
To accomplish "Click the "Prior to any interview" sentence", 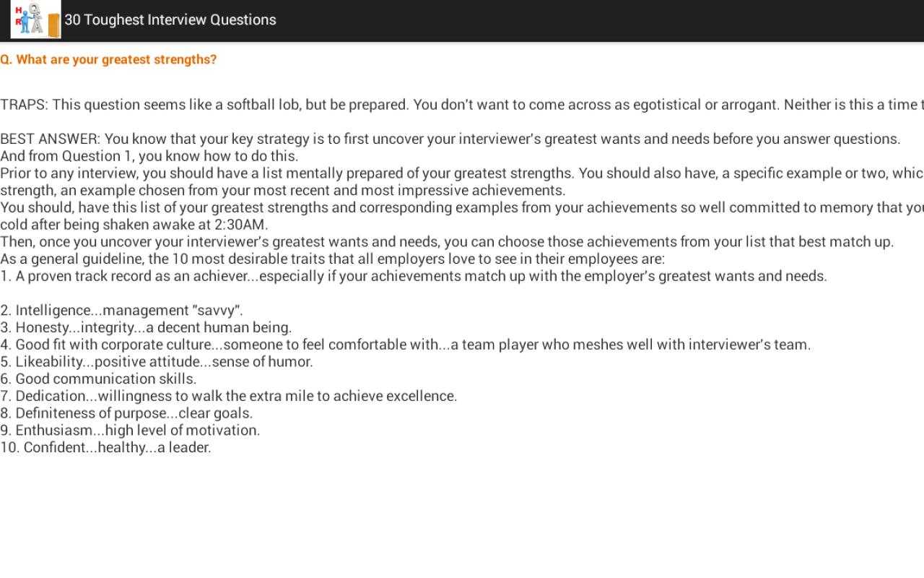I will [x=462, y=173].
